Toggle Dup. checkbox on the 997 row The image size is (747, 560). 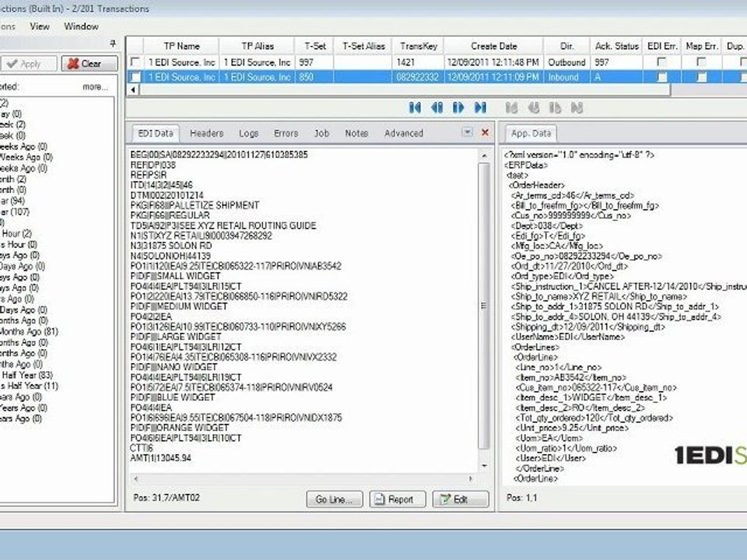click(743, 62)
